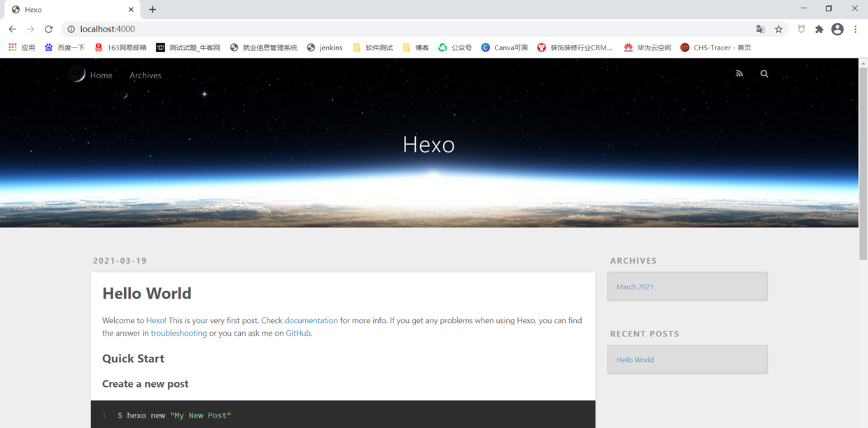Screen dimensions: 868x428
Task: Open the CHS-Tracer bookmark
Action: click(715, 48)
